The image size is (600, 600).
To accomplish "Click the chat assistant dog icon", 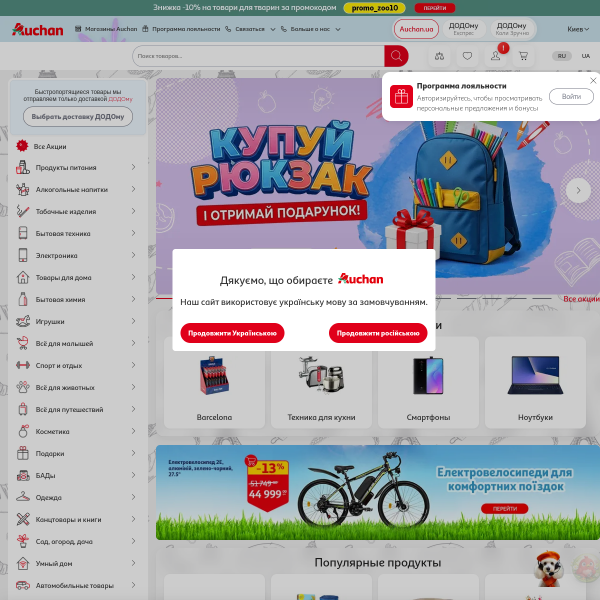I will 548,569.
